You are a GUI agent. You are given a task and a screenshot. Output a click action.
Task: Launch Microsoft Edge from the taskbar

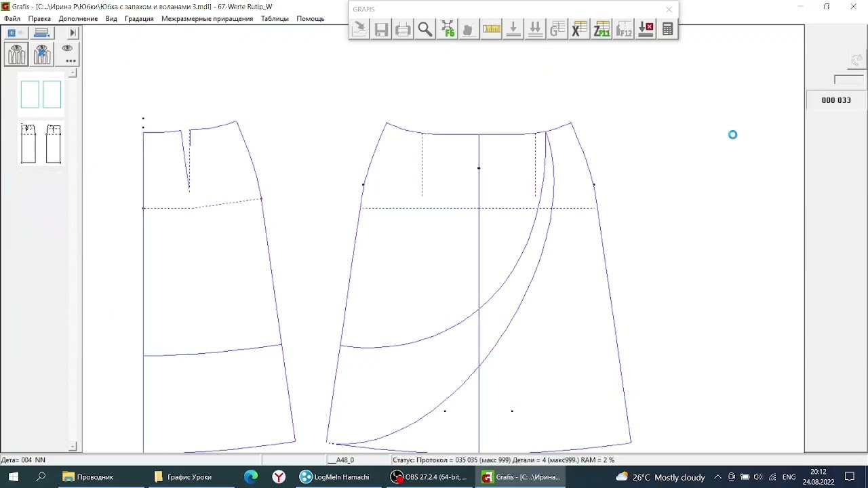click(x=251, y=477)
